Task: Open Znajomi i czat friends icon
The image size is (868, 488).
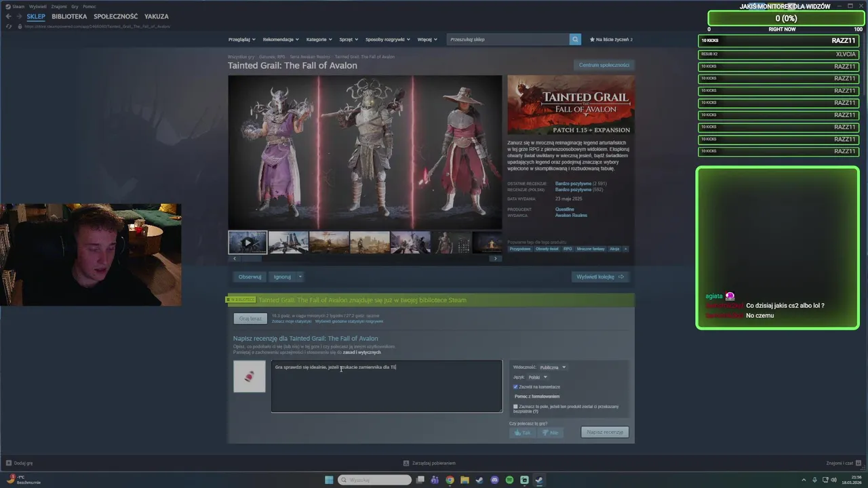Action: (858, 463)
